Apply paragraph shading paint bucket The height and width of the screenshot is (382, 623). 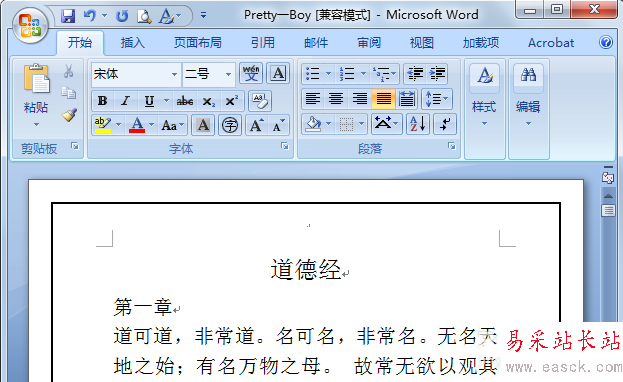tap(314, 124)
